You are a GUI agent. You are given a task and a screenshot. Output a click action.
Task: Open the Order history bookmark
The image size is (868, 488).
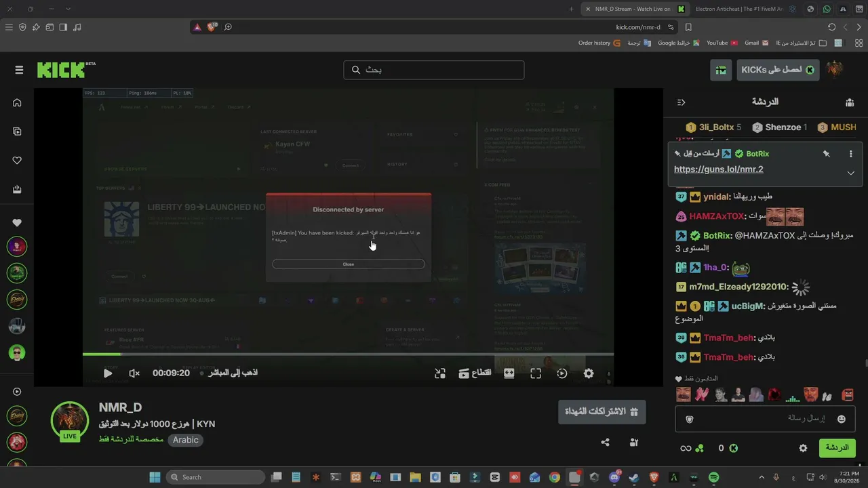tap(599, 43)
